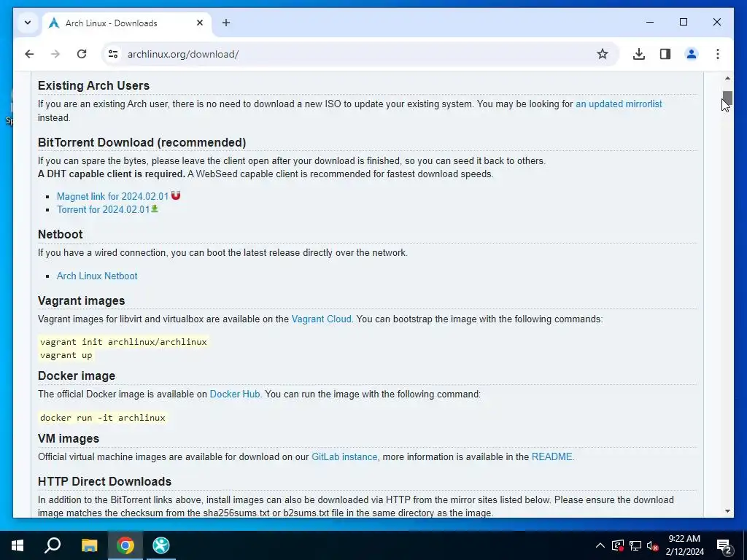Go back using the browser back arrow

pos(29,54)
